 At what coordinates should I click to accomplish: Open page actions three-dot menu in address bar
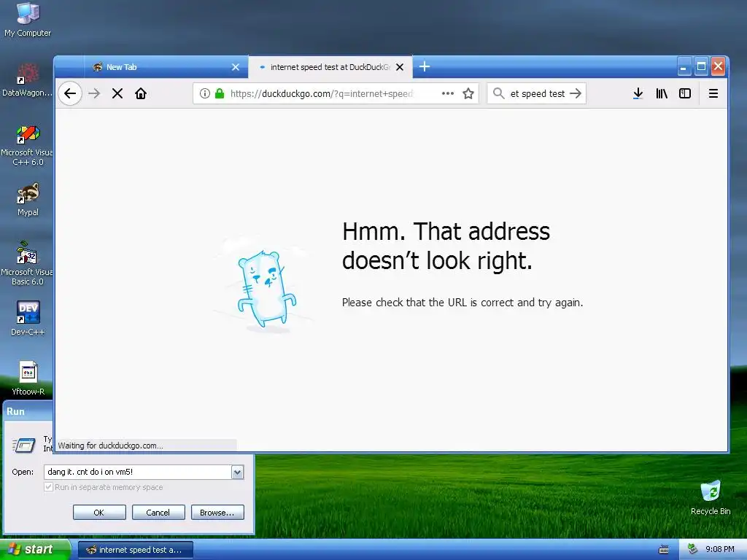[x=448, y=93]
